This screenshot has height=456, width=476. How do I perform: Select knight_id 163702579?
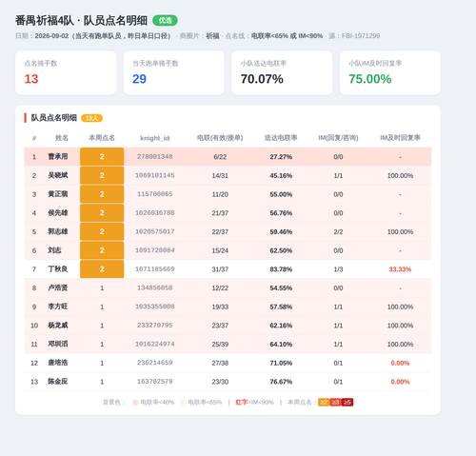(155, 381)
